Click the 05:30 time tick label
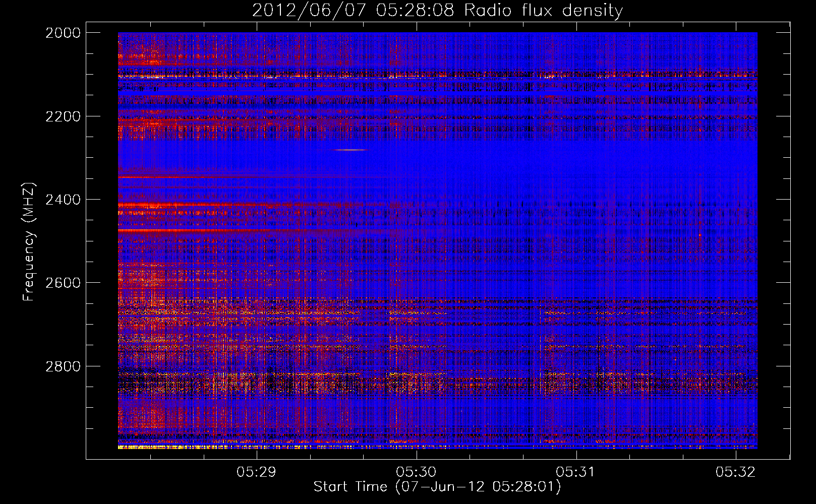Image resolution: width=816 pixels, height=504 pixels. (416, 472)
